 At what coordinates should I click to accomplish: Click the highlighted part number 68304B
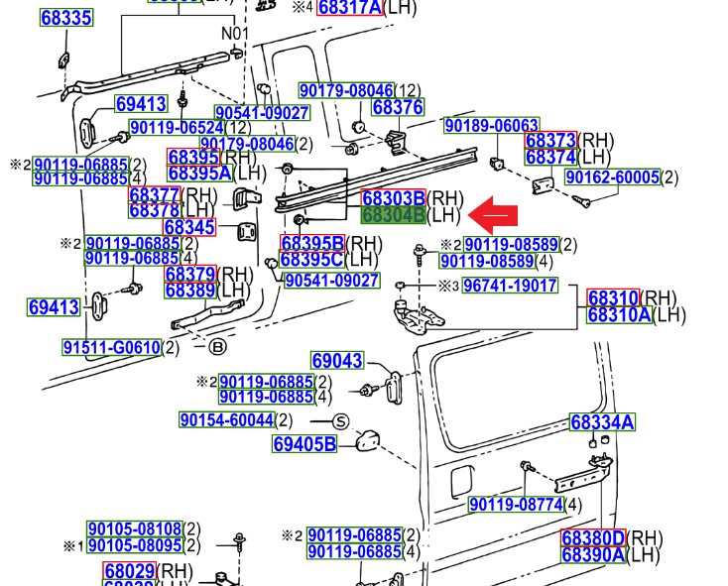(x=393, y=215)
